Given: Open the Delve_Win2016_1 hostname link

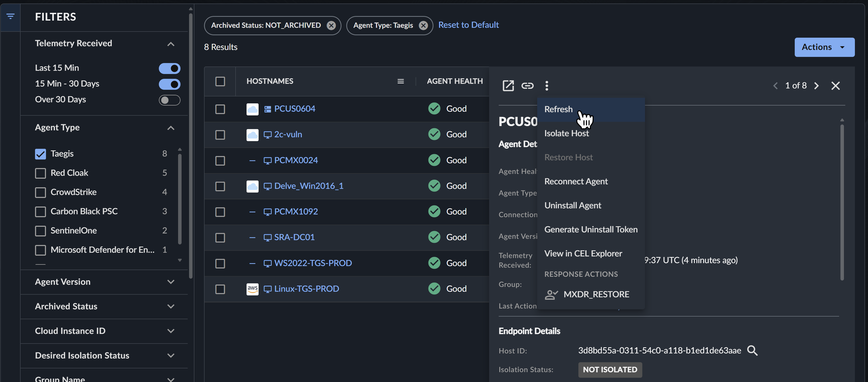Looking at the screenshot, I should (x=309, y=186).
